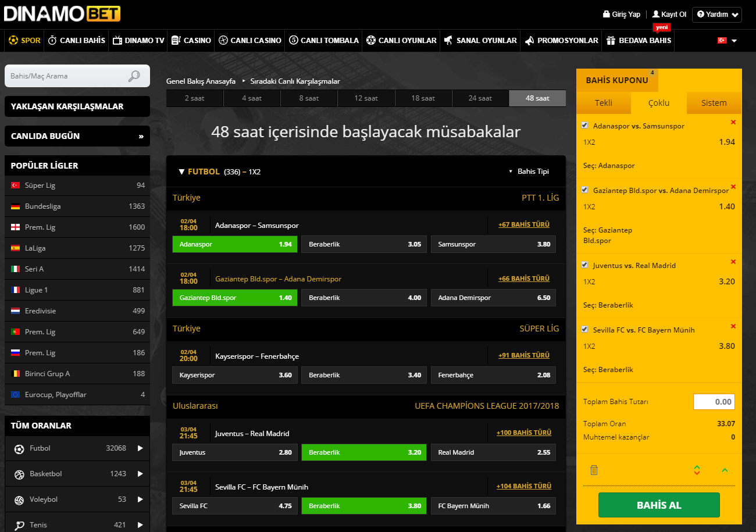Click Kayıt Ol register link
Image resolution: width=756 pixels, height=532 pixels.
pos(669,15)
